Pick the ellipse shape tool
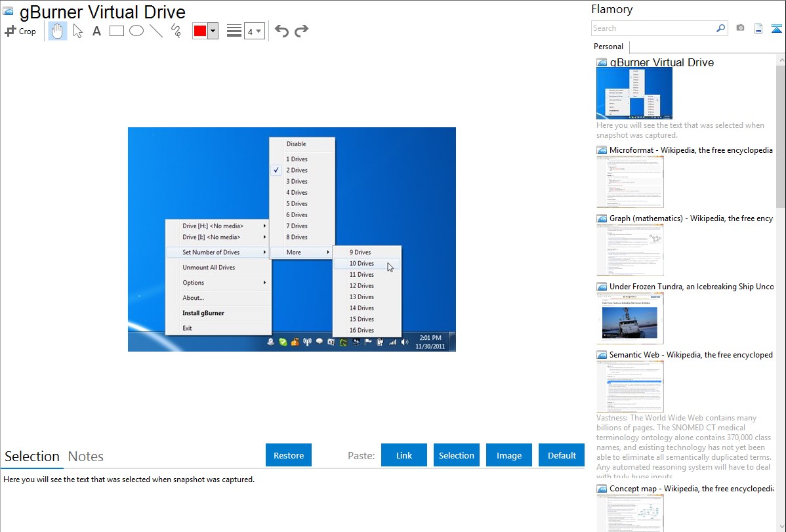786x532 pixels. [136, 31]
